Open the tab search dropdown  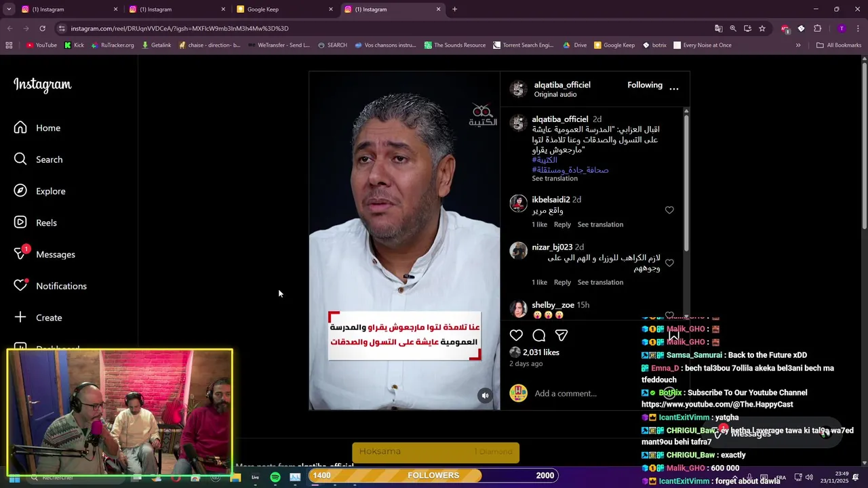[9, 9]
